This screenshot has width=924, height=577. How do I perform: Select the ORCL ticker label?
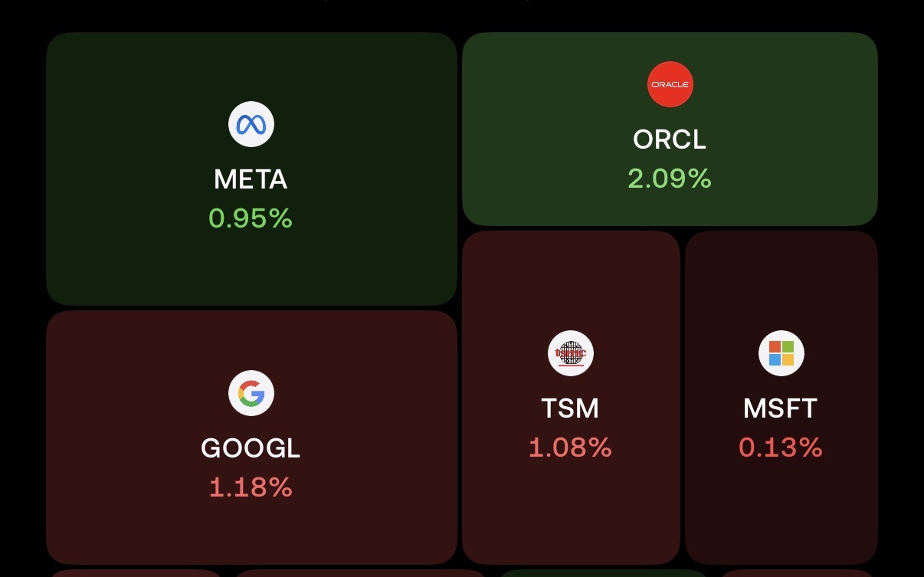pos(670,139)
